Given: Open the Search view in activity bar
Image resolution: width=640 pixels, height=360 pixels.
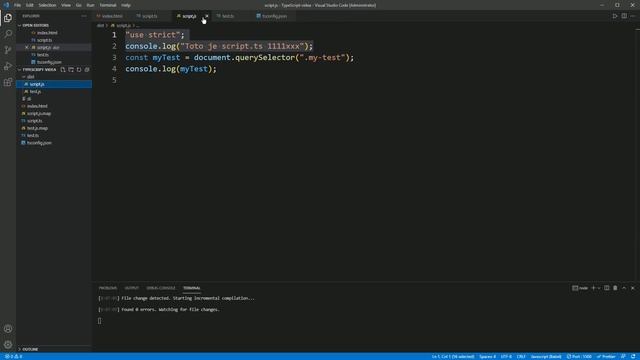Looking at the screenshot, I should [8, 33].
